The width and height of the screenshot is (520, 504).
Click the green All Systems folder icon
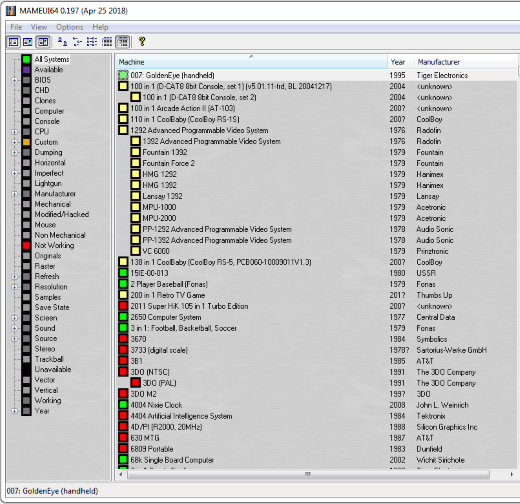(x=26, y=59)
